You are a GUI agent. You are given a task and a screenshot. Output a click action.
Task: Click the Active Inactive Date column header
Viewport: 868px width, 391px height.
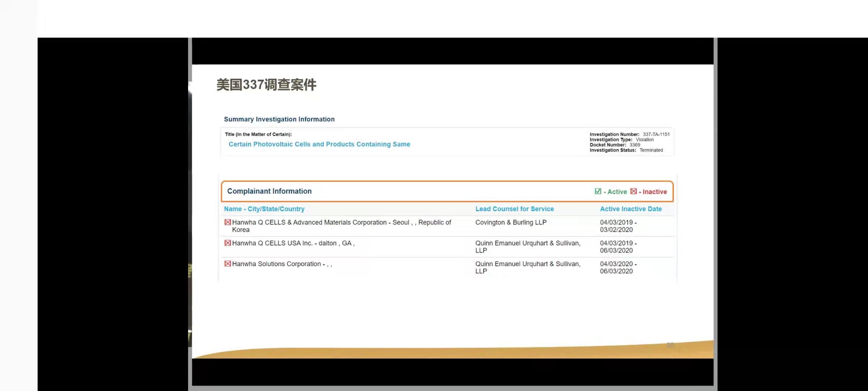[x=631, y=209]
